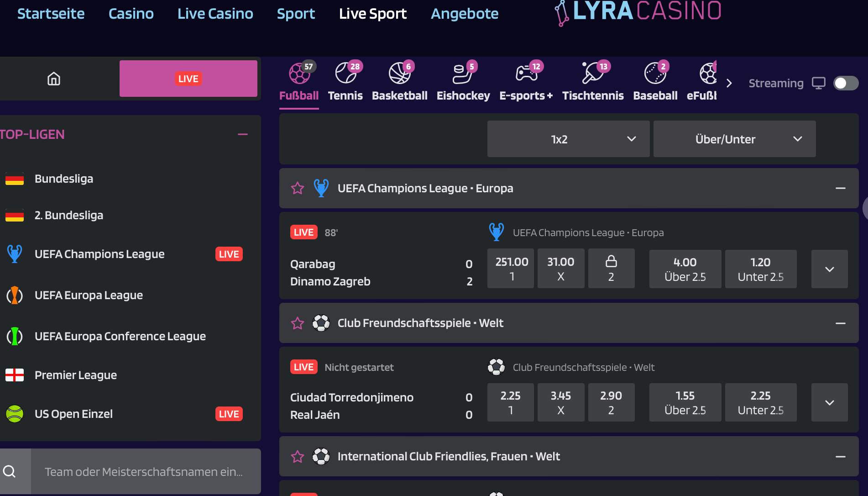Select the Baseball sport icon
This screenshot has width=868, height=496.
click(x=655, y=74)
